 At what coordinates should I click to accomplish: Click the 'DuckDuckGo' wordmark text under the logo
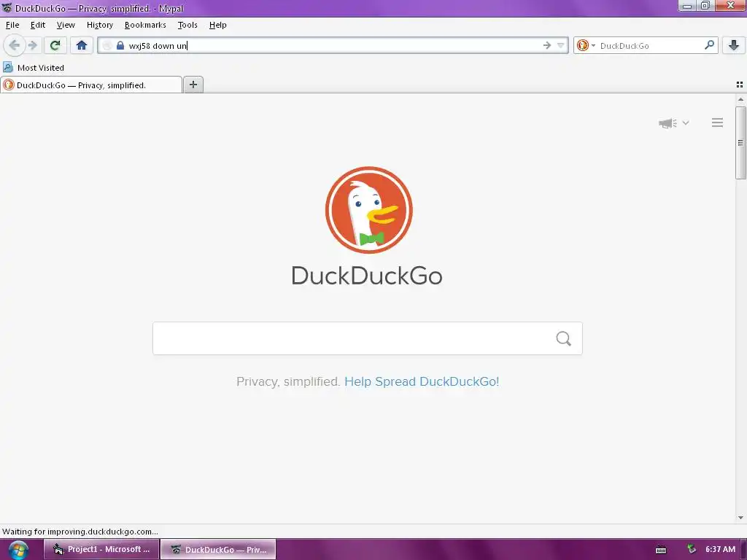tap(367, 276)
